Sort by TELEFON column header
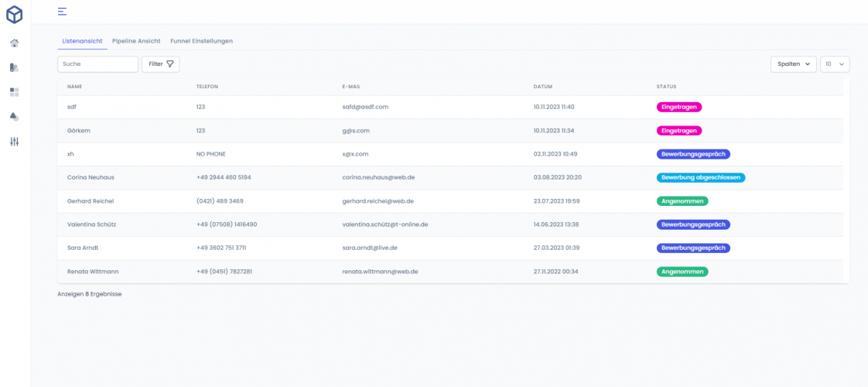This screenshot has width=868, height=387. point(207,87)
